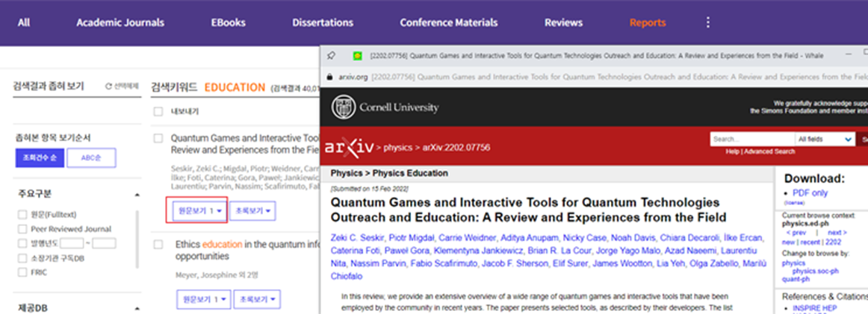868x314 pixels.
Task: Check the Quantum Games result checkbox
Action: pyautogui.click(x=158, y=138)
